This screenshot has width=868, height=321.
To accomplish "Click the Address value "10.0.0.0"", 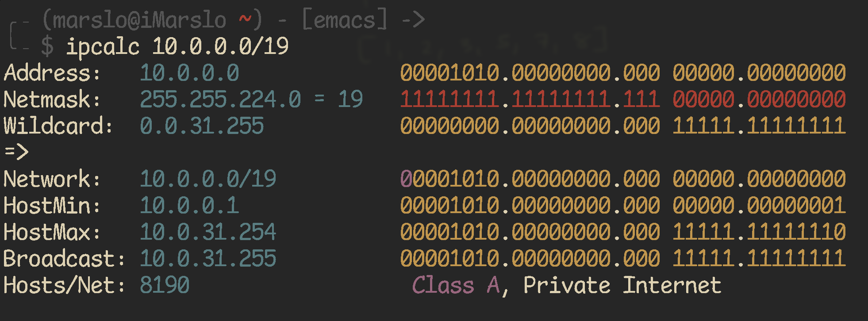I will pos(189,73).
